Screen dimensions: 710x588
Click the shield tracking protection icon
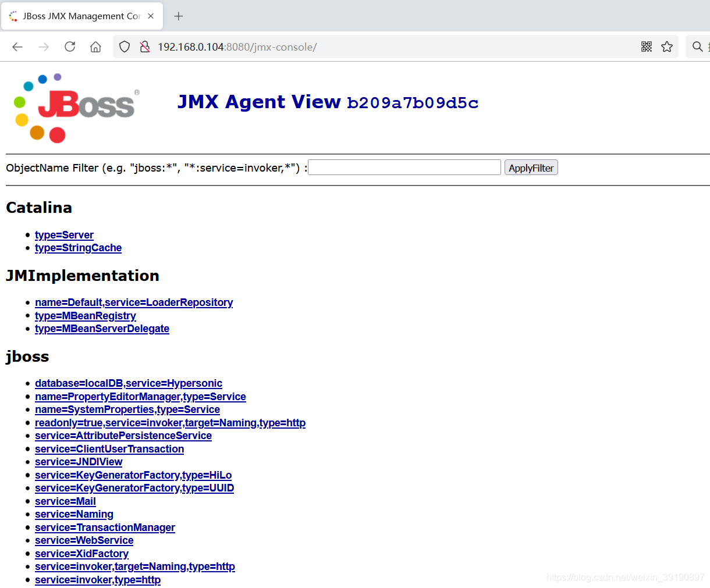pos(125,47)
